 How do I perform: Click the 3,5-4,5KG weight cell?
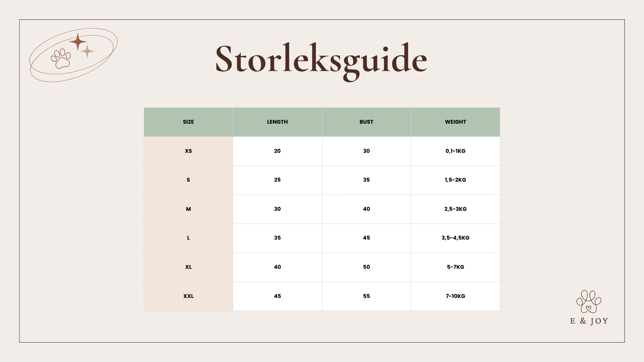(455, 238)
